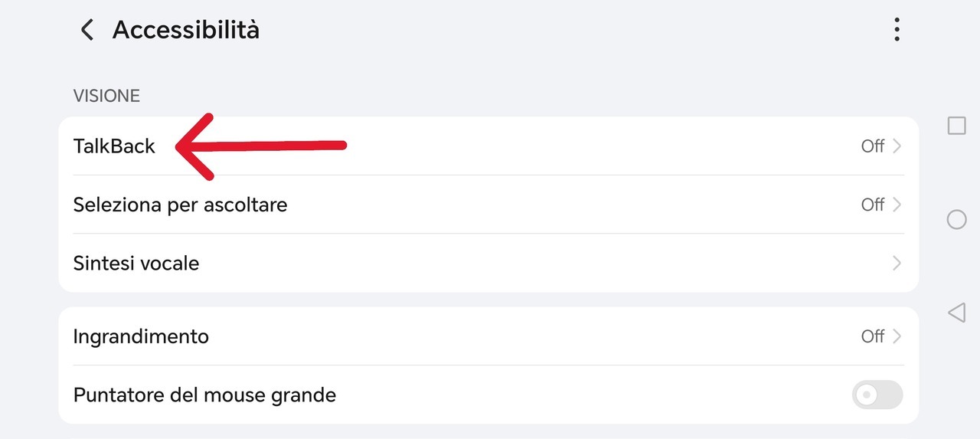Open Sintesi vocale settings
The height and width of the screenshot is (439, 980).
point(488,264)
